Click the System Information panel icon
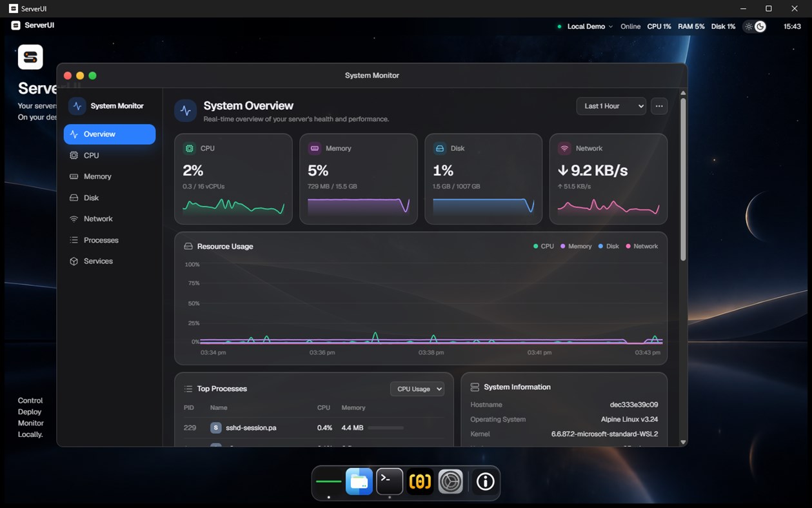Screen dimensions: 812x508 (475, 387)
